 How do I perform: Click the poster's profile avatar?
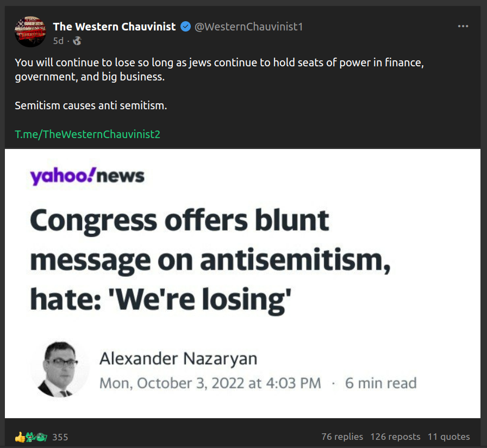tap(30, 32)
